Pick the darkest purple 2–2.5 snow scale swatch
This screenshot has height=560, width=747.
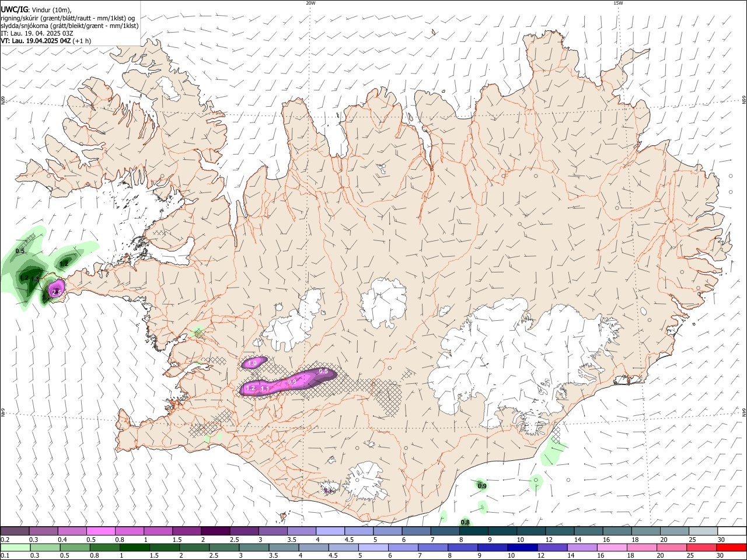(x=215, y=531)
